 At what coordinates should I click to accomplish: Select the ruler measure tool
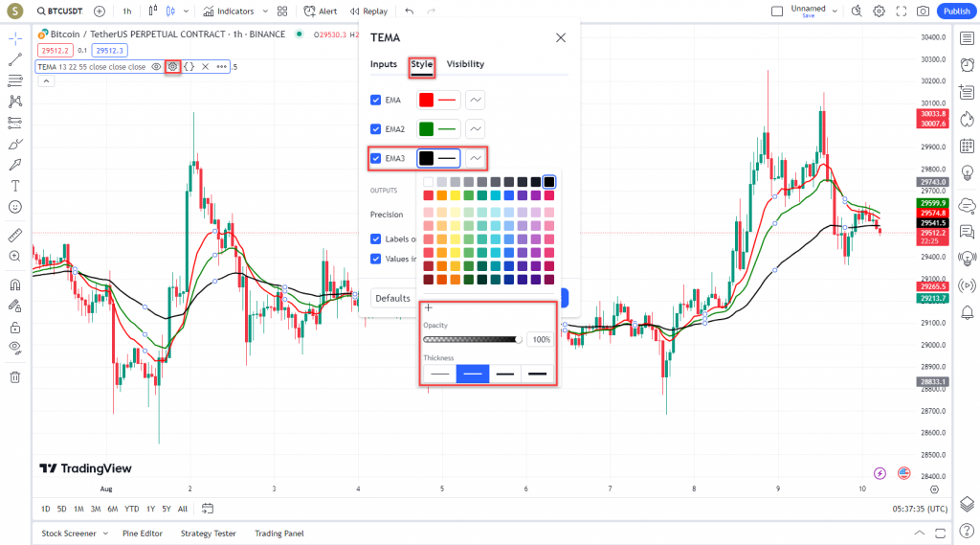(15, 236)
